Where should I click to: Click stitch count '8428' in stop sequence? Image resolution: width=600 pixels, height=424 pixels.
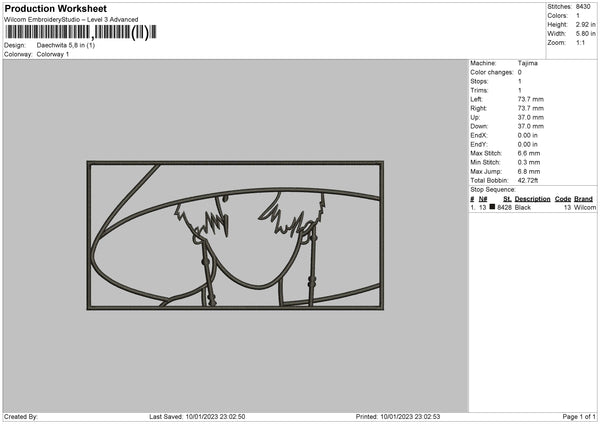(504, 208)
